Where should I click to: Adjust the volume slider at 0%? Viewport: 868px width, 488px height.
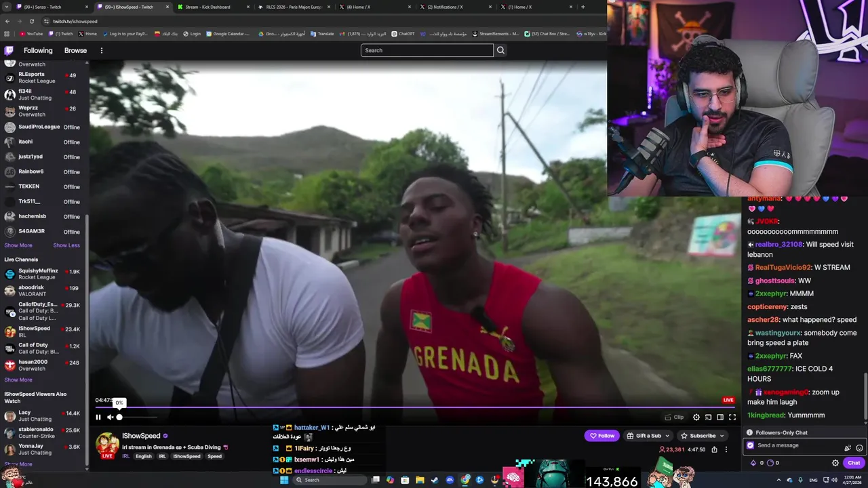pyautogui.click(x=138, y=418)
